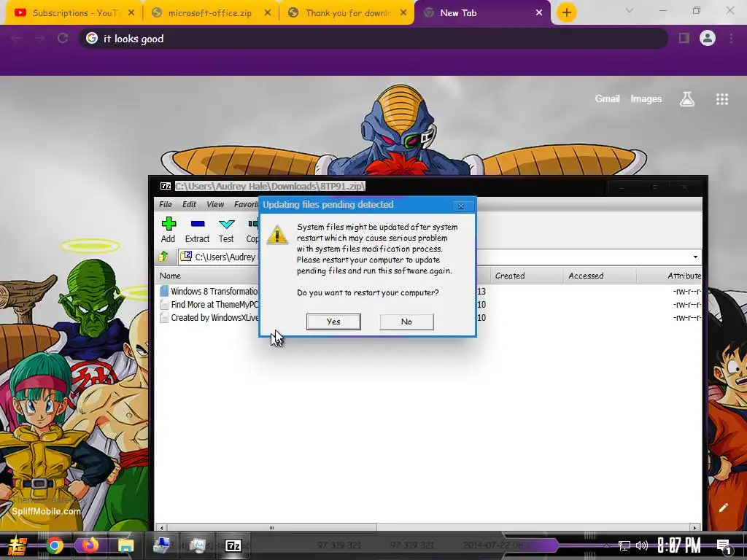Click the volume speaker tray icon

point(642,545)
